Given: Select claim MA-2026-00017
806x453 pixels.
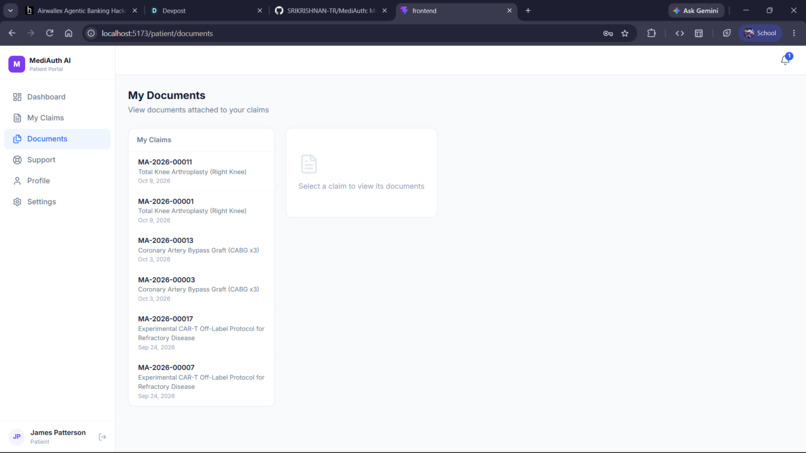Looking at the screenshot, I should click(x=202, y=333).
